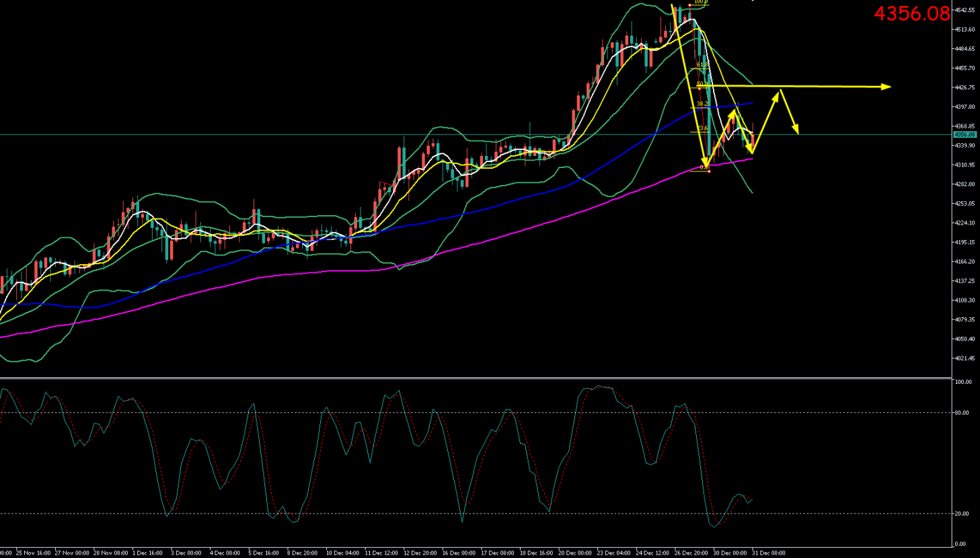Click the 80.00 level on oscillator scale
The width and height of the screenshot is (980, 558).
click(963, 413)
